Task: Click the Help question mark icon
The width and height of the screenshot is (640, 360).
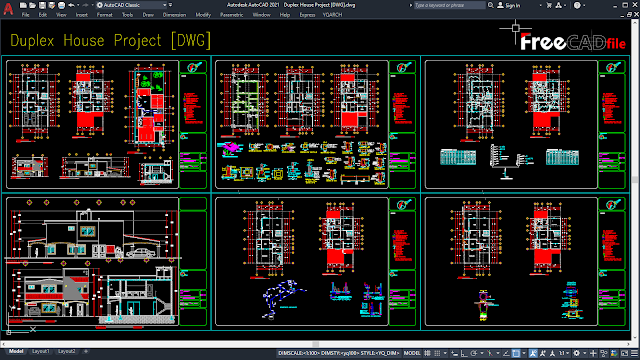Action: [x=577, y=5]
